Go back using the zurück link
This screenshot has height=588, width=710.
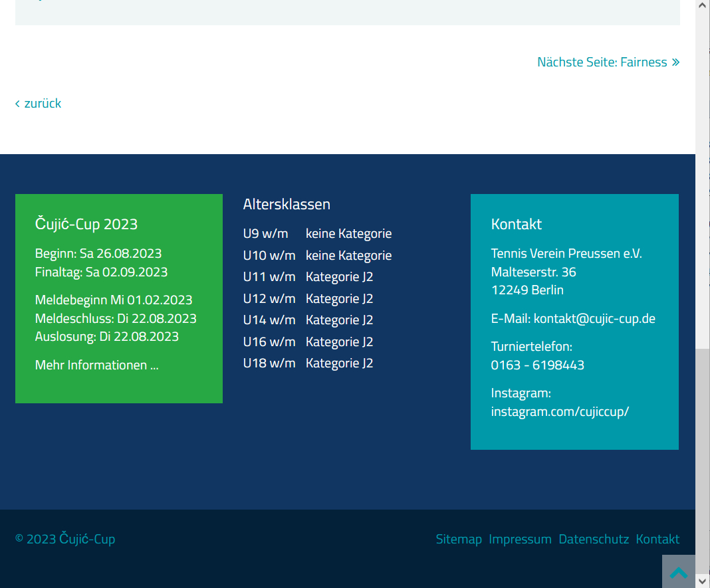click(43, 103)
